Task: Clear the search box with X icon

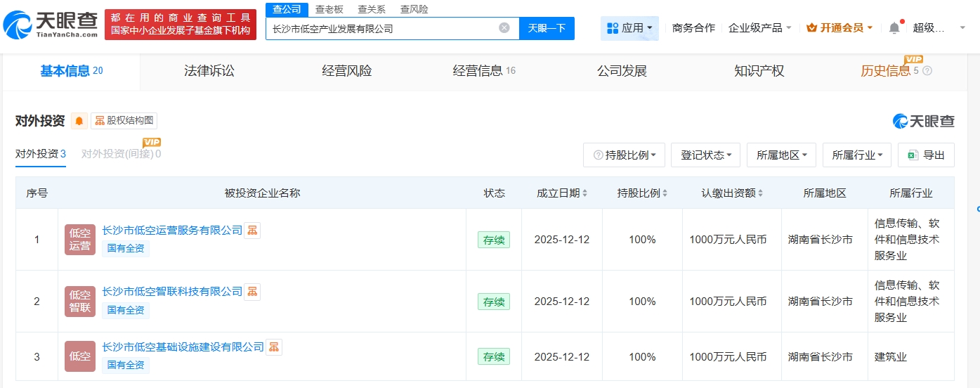Action: point(504,28)
